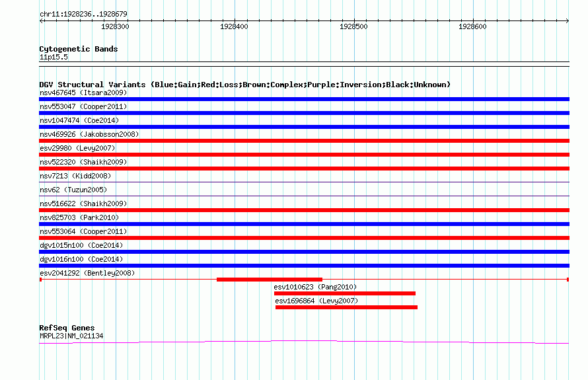This screenshot has height=380, width=588.
Task: Click red bar under esv1696864 (Levy2007)
Action: pyautogui.click(x=346, y=307)
